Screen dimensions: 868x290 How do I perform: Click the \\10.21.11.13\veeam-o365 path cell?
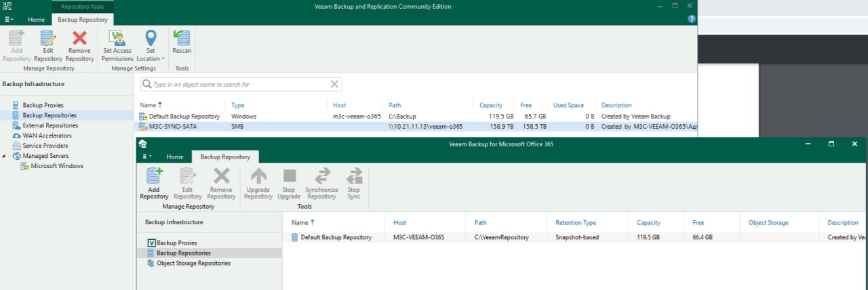[x=425, y=126]
